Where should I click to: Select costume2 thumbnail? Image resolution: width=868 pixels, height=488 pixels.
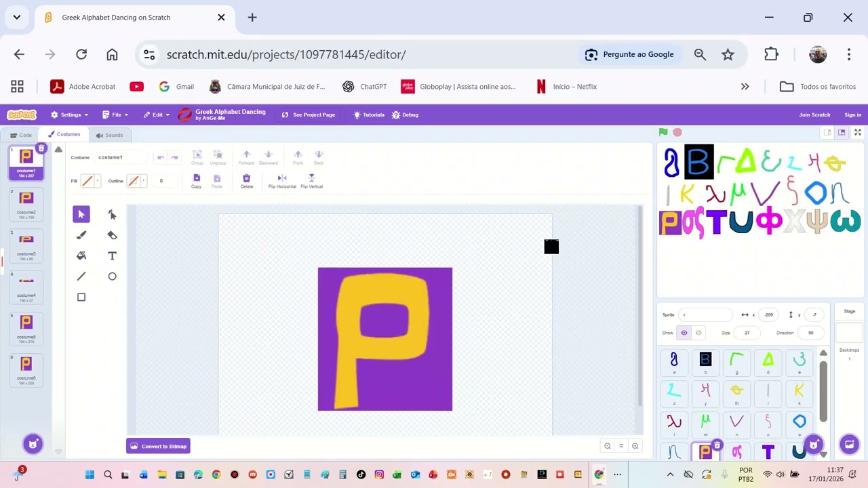coord(26,204)
